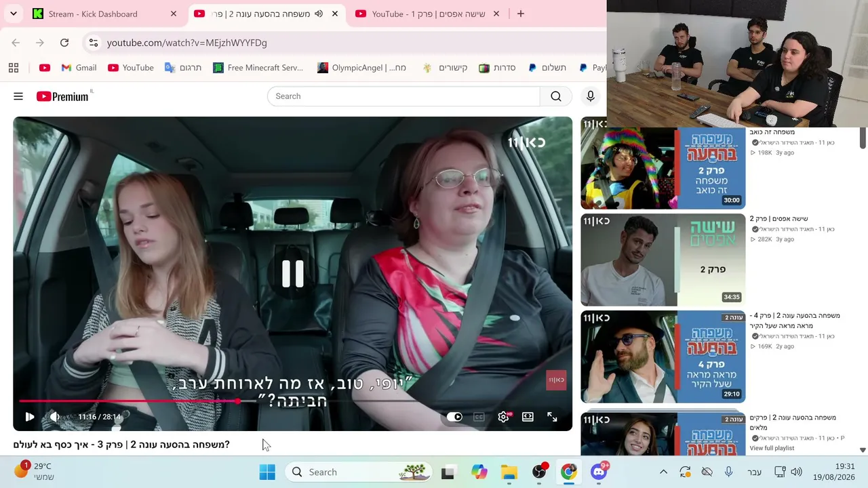The width and height of the screenshot is (868, 488).
Task: Open the weather widget showing 29°C
Action: tap(35, 472)
